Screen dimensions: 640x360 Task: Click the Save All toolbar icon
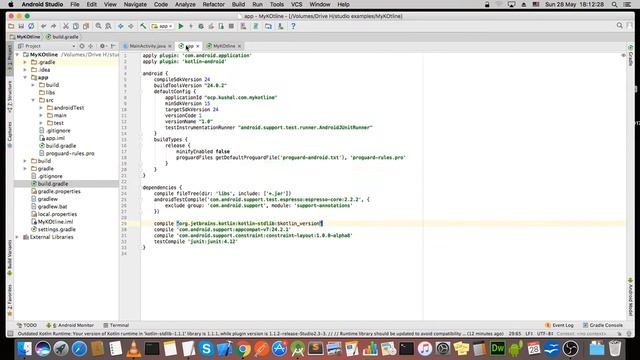pyautogui.click(x=21, y=26)
